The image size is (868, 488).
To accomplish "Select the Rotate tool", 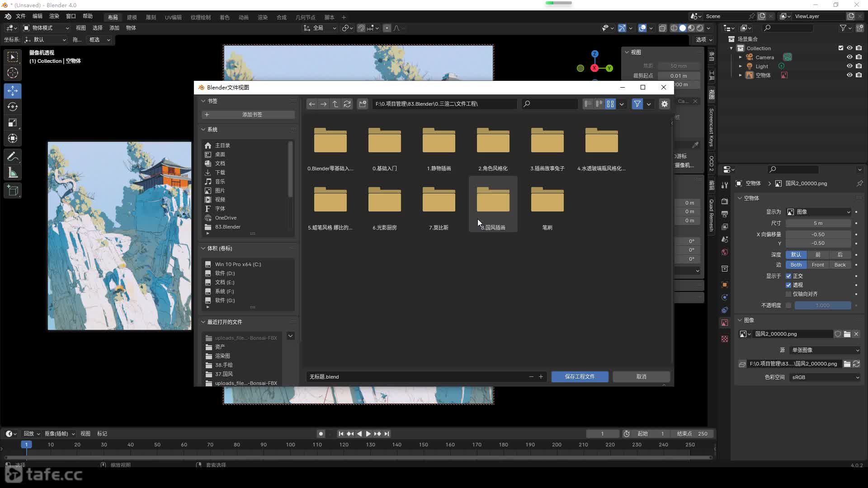I will click(13, 107).
